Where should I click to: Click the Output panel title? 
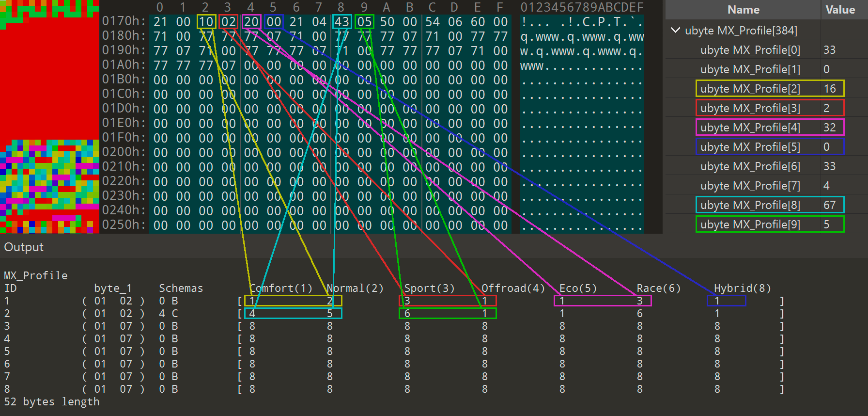(24, 247)
